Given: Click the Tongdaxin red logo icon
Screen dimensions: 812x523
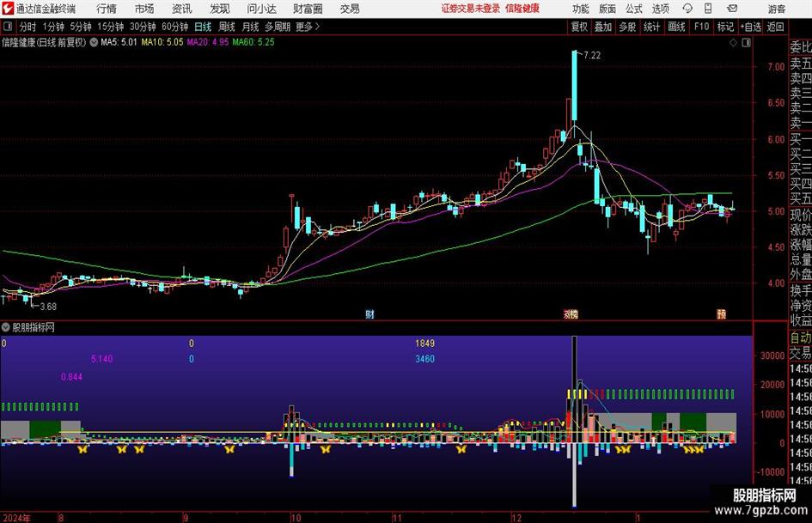Looking at the screenshot, I should point(8,9).
